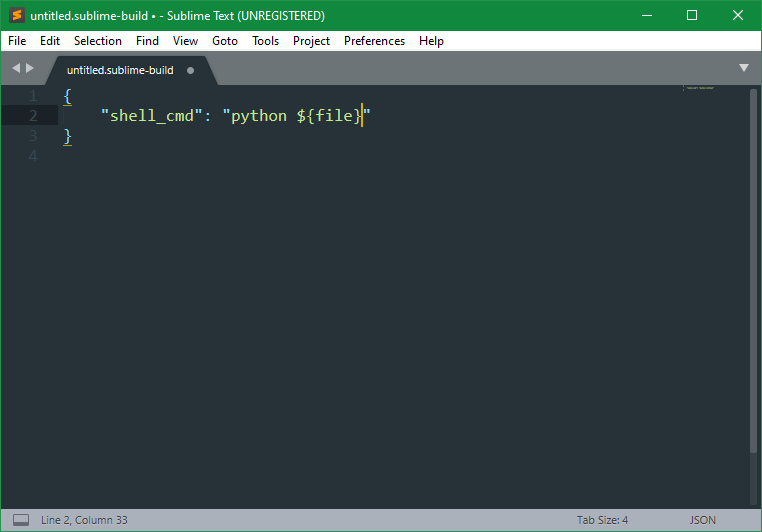Close the tab via its unsaved dot
762x532 pixels.
[190, 70]
